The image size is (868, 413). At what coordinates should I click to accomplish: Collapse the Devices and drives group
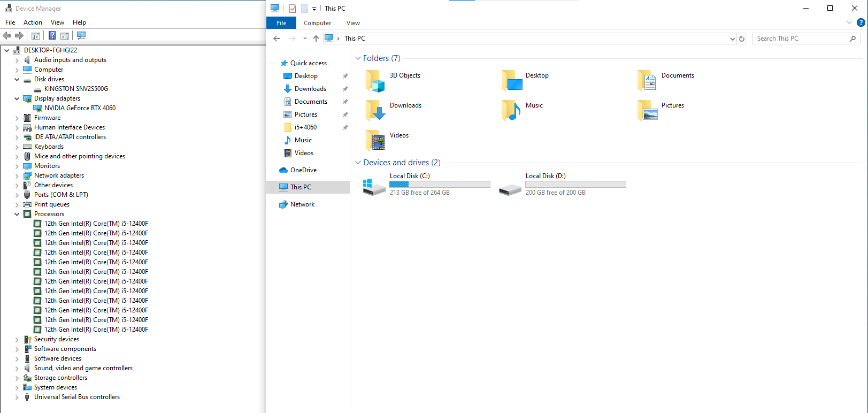coord(358,163)
